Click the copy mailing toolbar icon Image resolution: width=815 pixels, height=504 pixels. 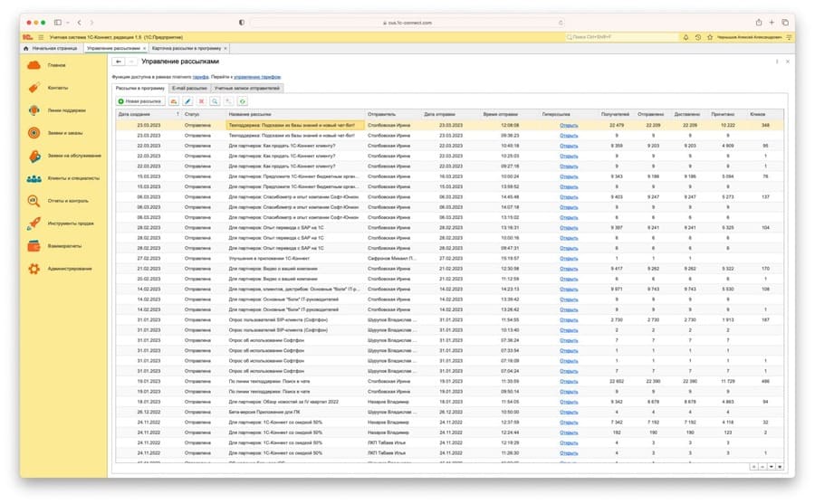pos(174,101)
